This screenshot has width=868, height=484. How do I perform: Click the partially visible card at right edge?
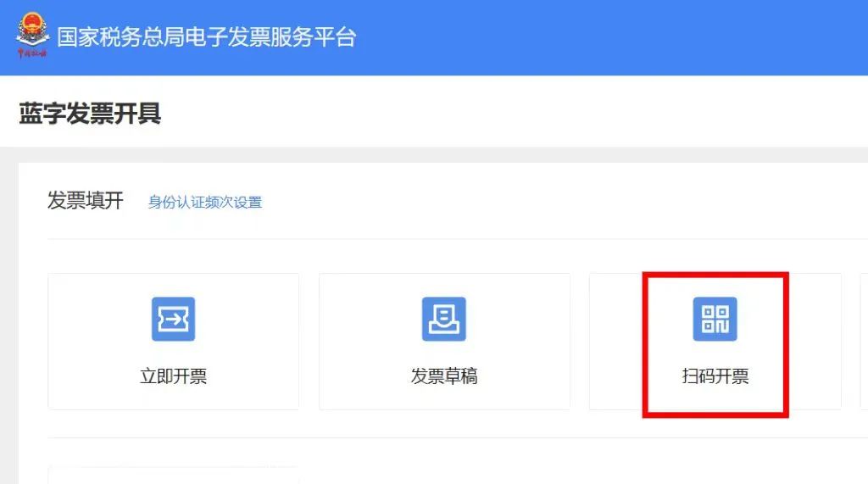pos(864,341)
